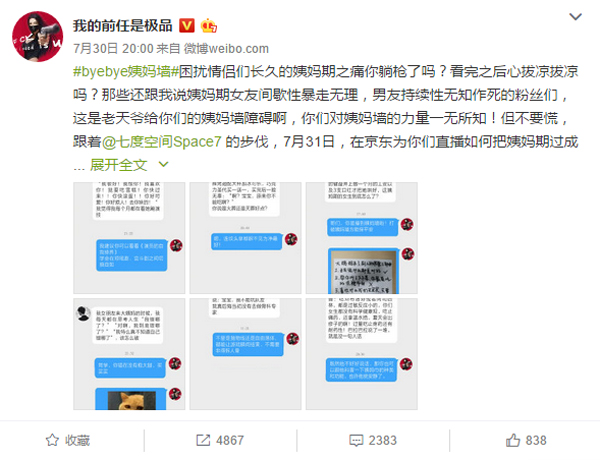This screenshot has height=460, width=600.
Task: Open the thumbnail showing the cat picture
Action: (x=129, y=354)
